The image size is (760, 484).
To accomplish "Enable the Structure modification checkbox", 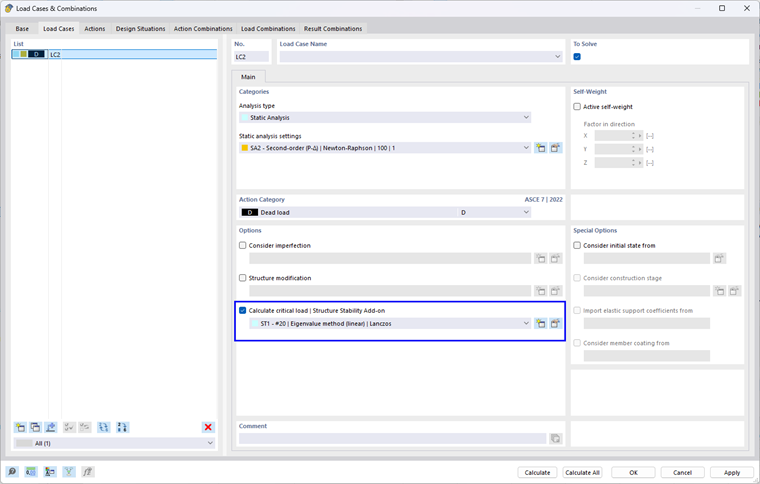I will point(242,278).
